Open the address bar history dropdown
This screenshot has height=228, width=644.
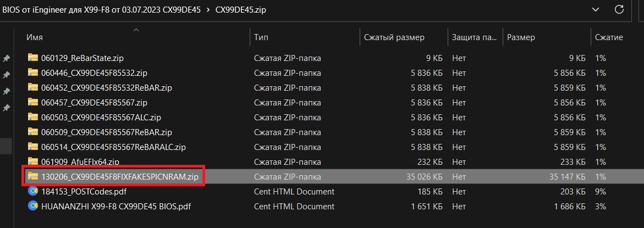point(596,9)
